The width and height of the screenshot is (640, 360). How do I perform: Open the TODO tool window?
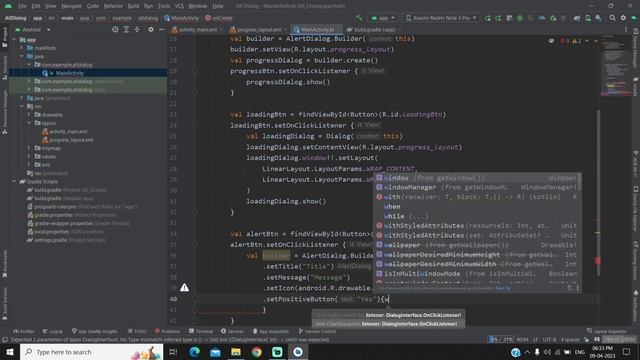click(x=137, y=331)
